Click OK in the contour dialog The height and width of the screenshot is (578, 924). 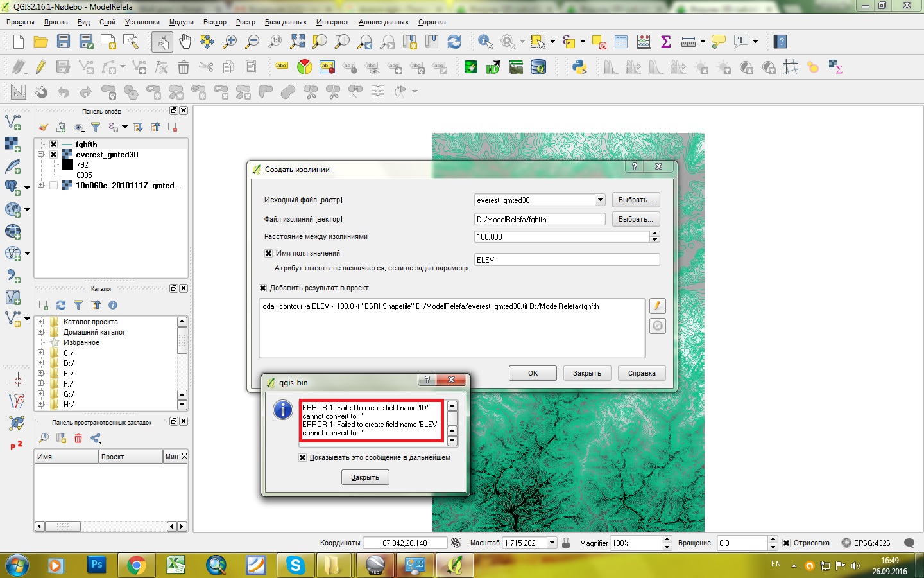pyautogui.click(x=533, y=373)
